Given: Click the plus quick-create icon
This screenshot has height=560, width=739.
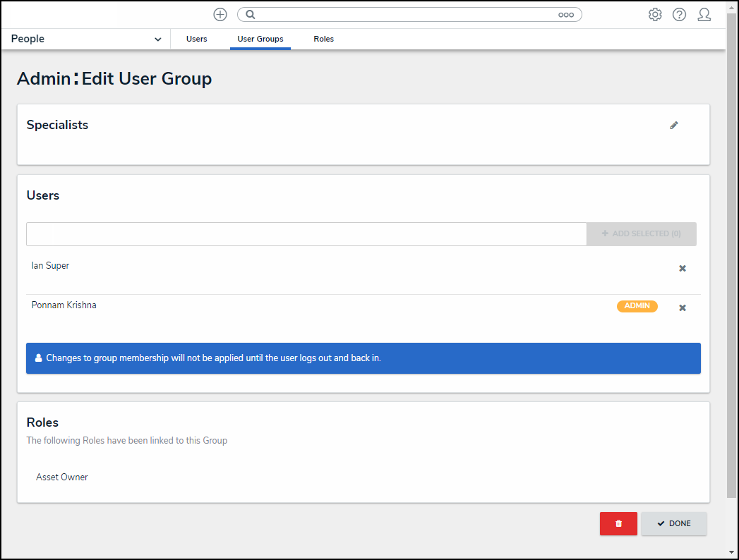Looking at the screenshot, I should (220, 15).
